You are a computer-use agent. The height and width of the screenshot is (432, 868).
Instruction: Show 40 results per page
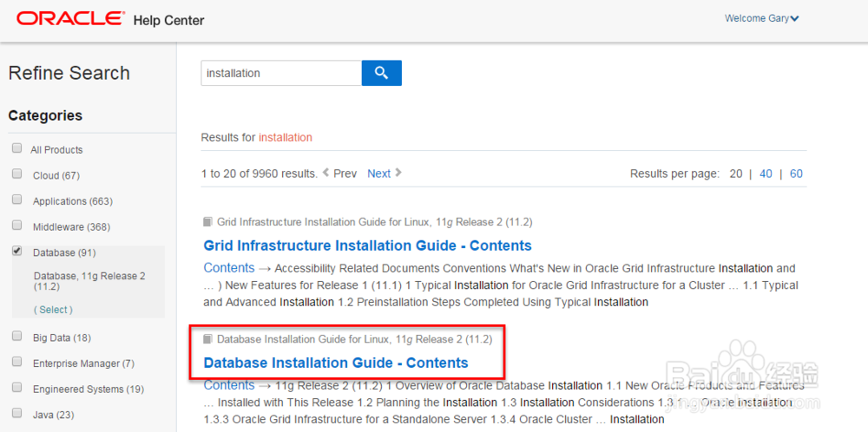coord(766,173)
